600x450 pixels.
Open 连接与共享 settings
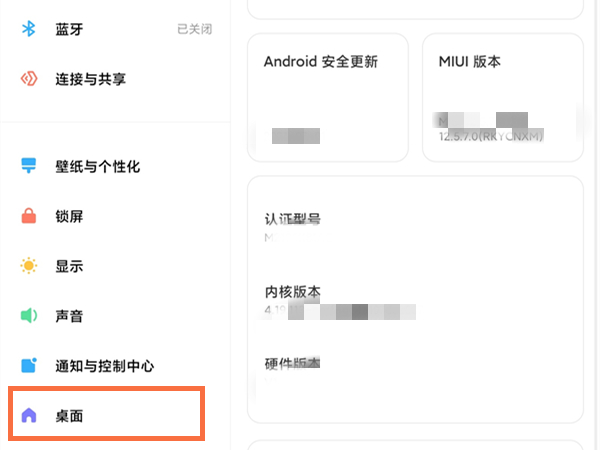pos(90,79)
